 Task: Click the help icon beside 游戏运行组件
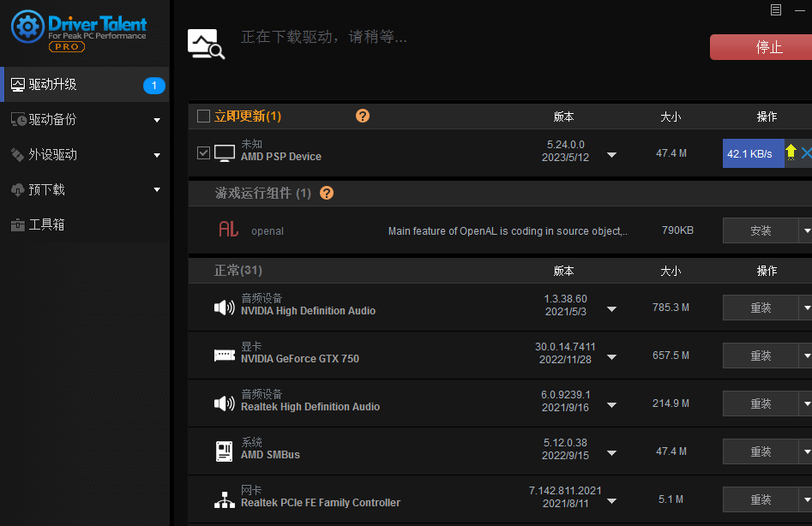pyautogui.click(x=327, y=193)
